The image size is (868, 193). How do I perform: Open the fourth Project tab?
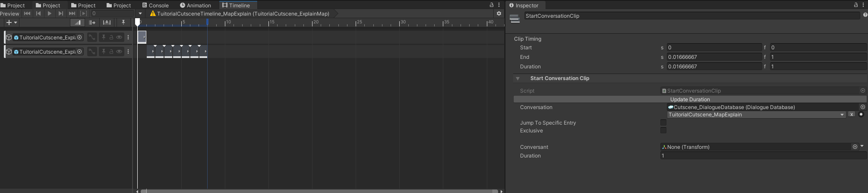pyautogui.click(x=119, y=5)
